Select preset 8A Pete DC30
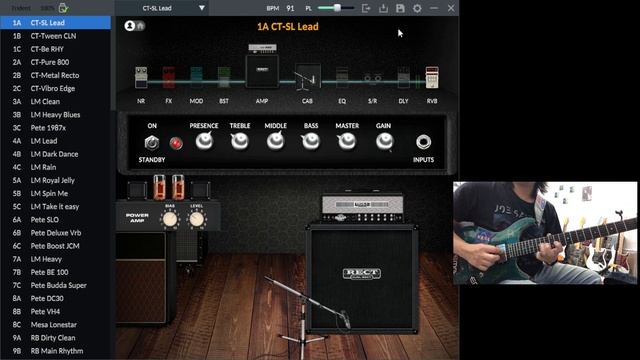Screen dimensions: 640x360 pyautogui.click(x=56, y=298)
